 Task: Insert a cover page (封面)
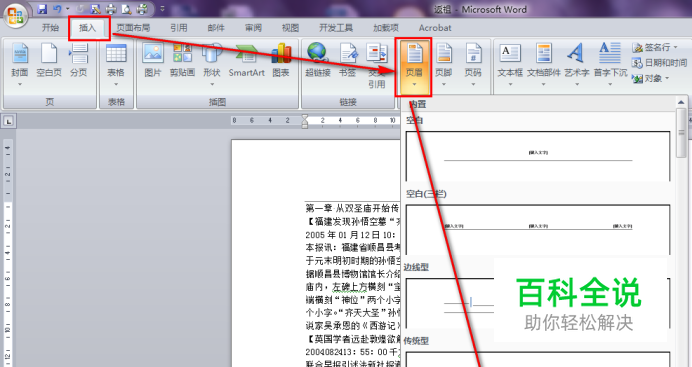tap(19, 64)
